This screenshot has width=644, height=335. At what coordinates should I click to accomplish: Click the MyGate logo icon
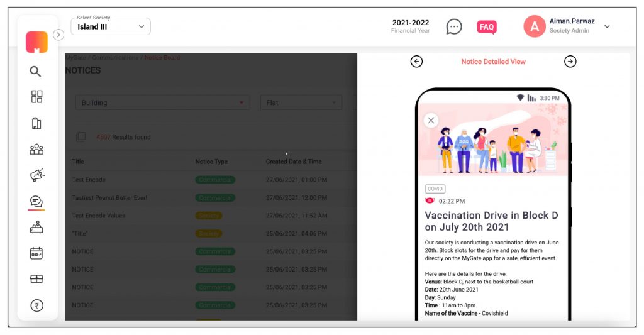tap(36, 42)
